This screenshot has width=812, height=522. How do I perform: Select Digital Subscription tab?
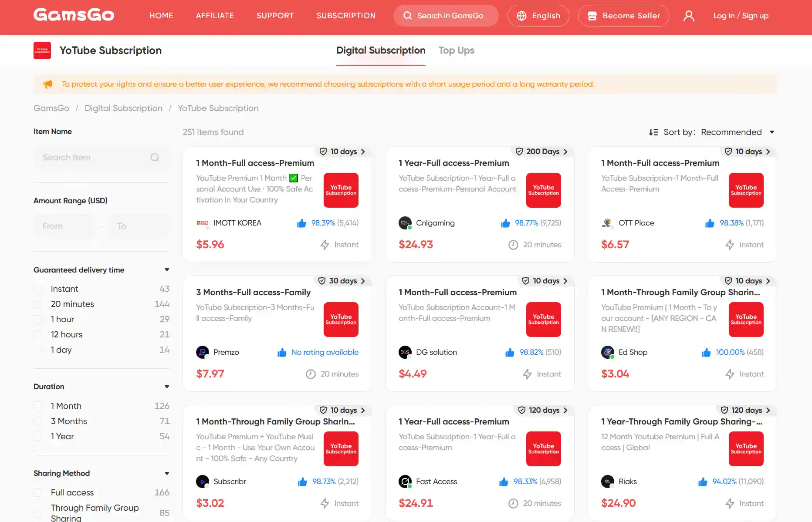pos(381,51)
